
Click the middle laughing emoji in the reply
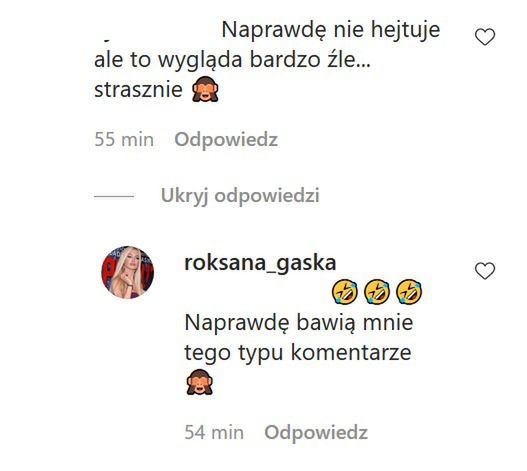(377, 292)
